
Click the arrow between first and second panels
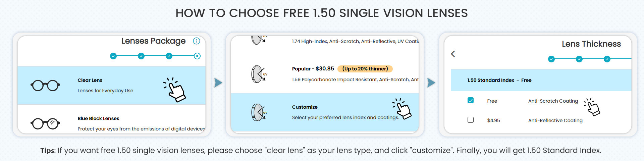pyautogui.click(x=218, y=83)
